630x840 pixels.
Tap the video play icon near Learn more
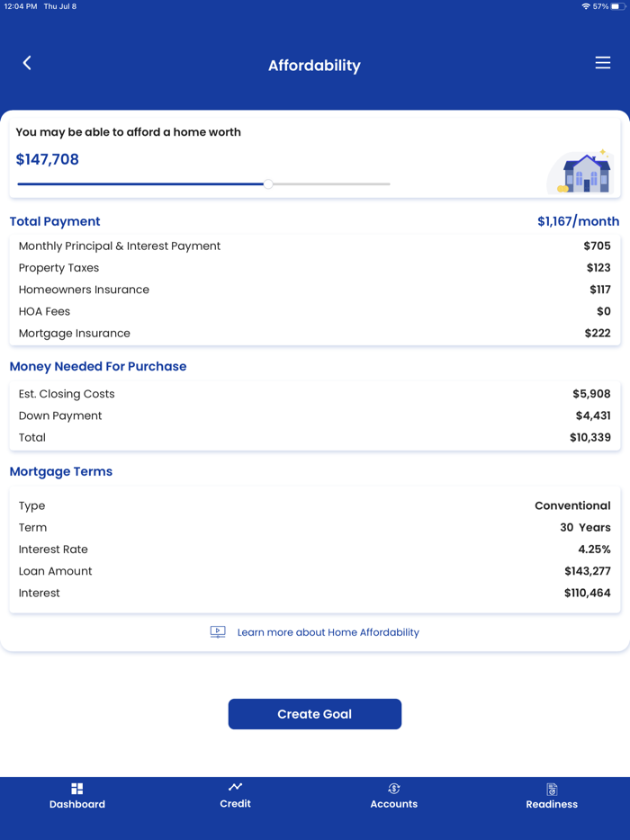[x=217, y=632]
